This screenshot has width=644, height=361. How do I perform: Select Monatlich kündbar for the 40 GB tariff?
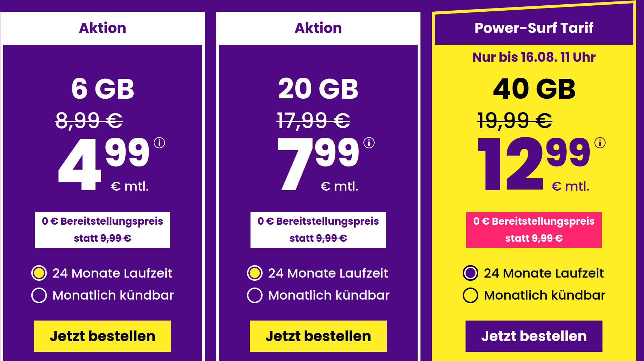coord(471,295)
